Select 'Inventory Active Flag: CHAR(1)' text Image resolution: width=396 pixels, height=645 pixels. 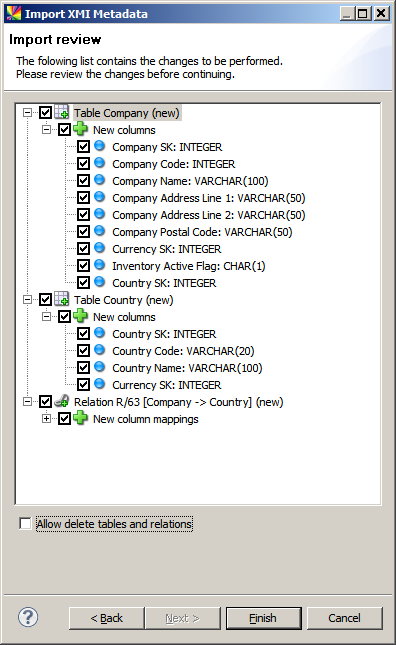(189, 266)
